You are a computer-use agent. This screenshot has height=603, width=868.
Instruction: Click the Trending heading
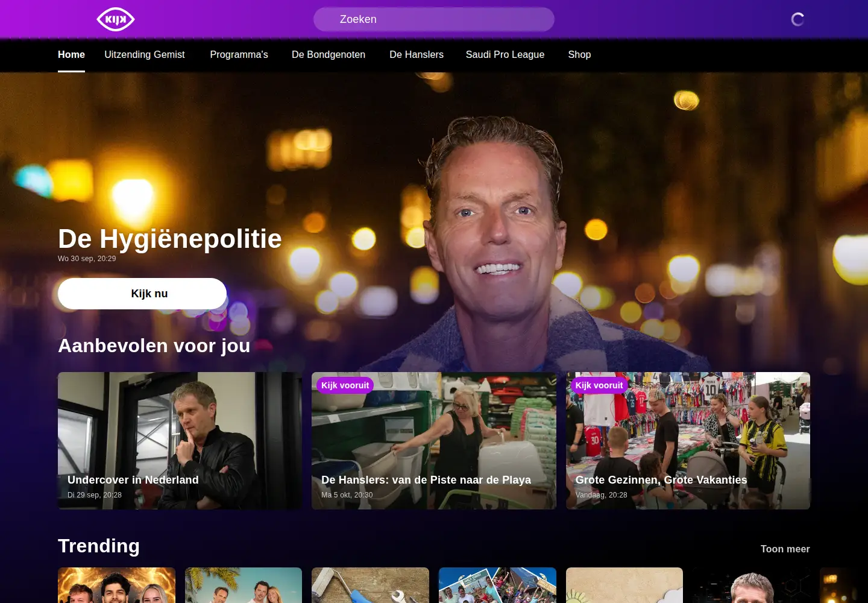pos(99,546)
